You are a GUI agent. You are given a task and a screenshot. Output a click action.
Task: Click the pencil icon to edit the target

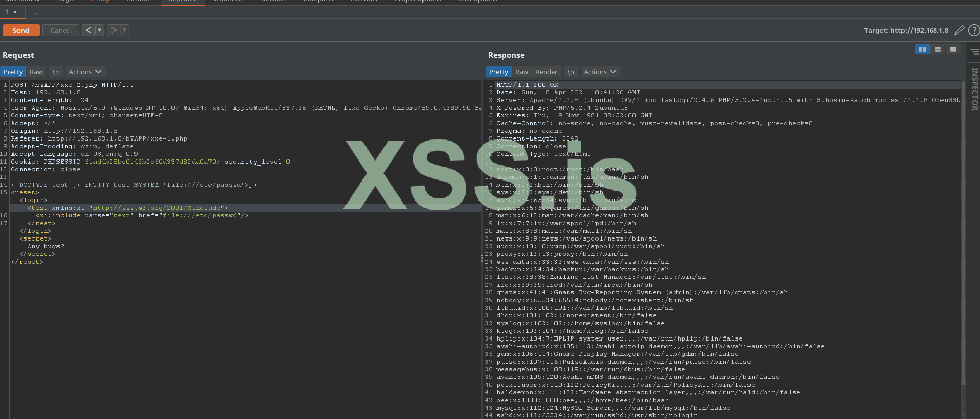coord(959,31)
